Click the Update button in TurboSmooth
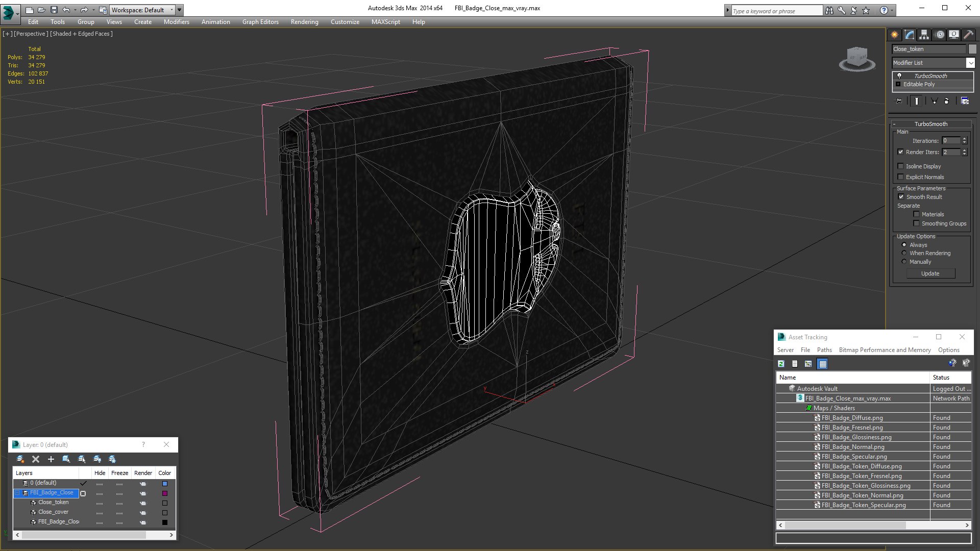 pos(930,273)
